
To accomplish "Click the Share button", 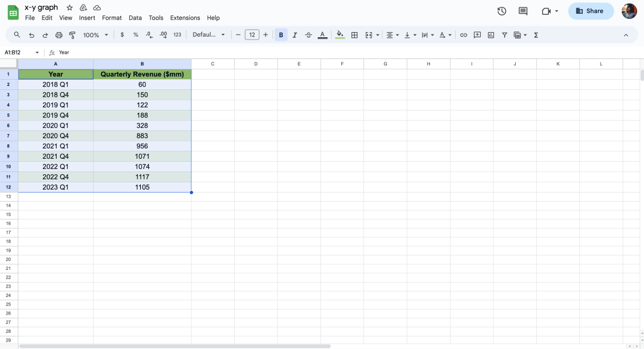I will (591, 11).
